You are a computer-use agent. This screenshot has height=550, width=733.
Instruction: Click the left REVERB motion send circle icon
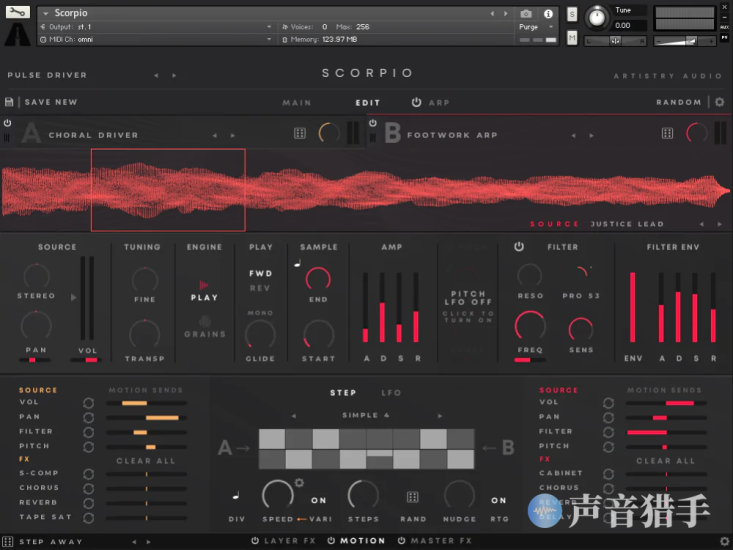pos(88,503)
